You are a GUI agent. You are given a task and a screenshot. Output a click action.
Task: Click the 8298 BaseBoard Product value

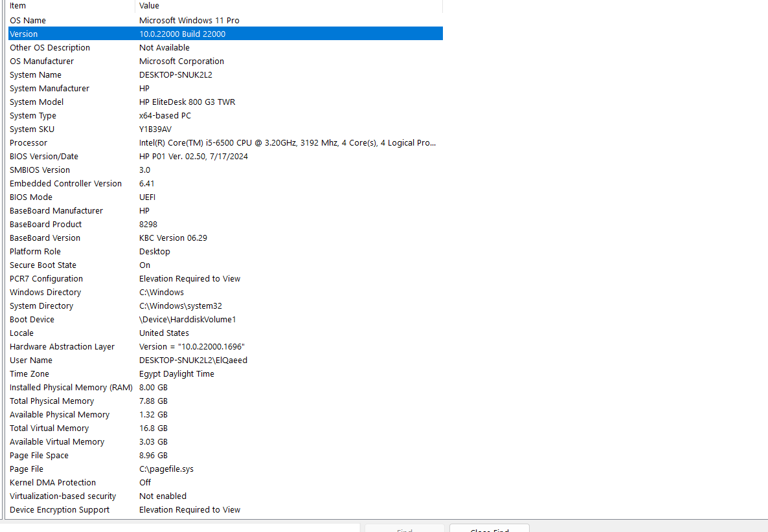coord(148,225)
